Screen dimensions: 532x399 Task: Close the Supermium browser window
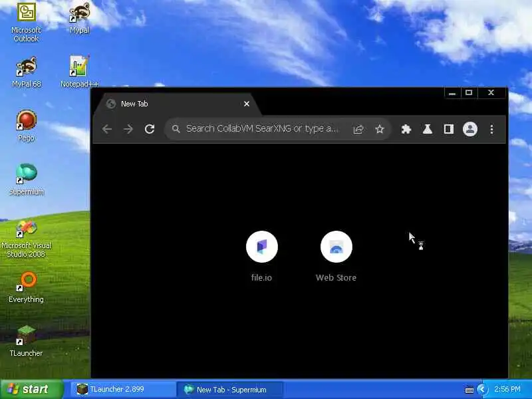(x=491, y=92)
